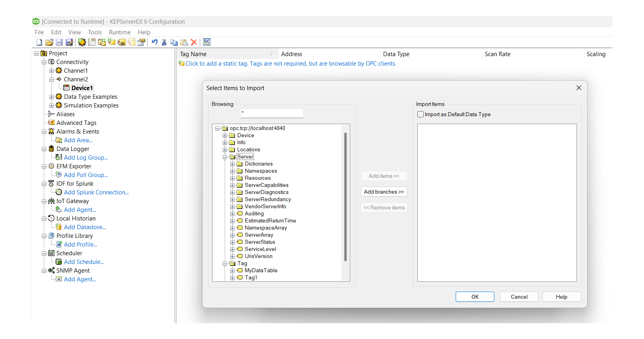This screenshot has width=644, height=339.
Task: Click the Undo arrow icon
Action: pyautogui.click(x=154, y=42)
